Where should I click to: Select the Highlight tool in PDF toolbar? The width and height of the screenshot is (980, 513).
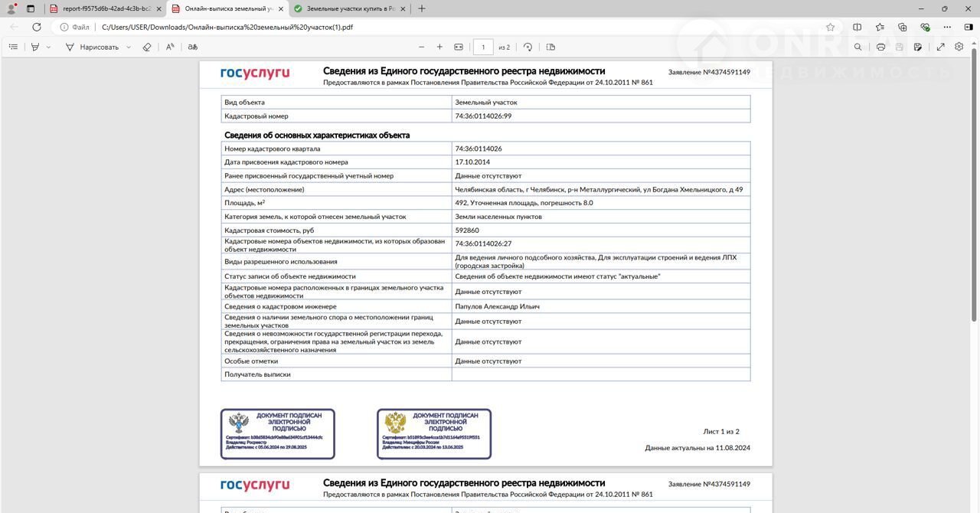(x=35, y=47)
